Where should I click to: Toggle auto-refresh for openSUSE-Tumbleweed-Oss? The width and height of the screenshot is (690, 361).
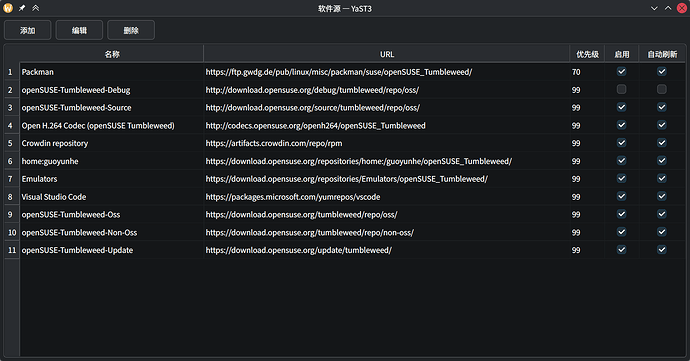662,214
